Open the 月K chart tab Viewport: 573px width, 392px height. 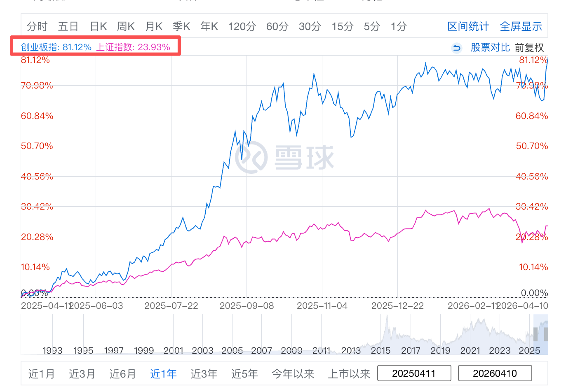154,27
